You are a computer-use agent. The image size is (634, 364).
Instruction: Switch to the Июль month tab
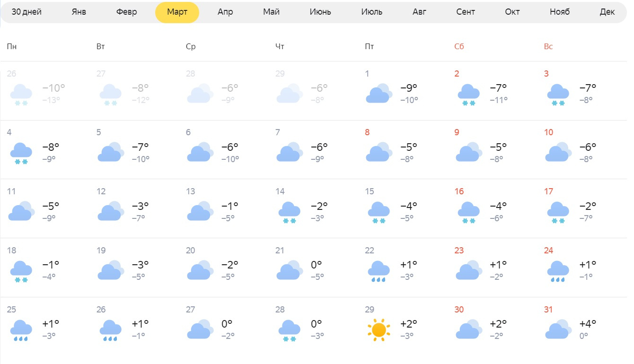(371, 12)
